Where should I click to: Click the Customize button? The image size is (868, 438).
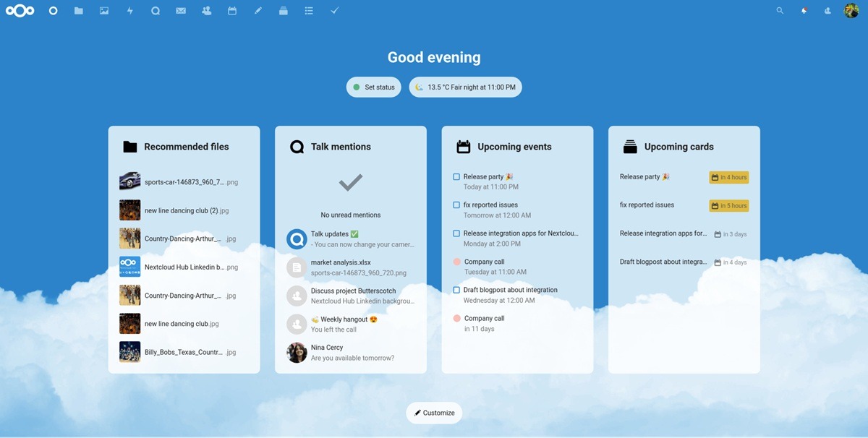click(434, 413)
